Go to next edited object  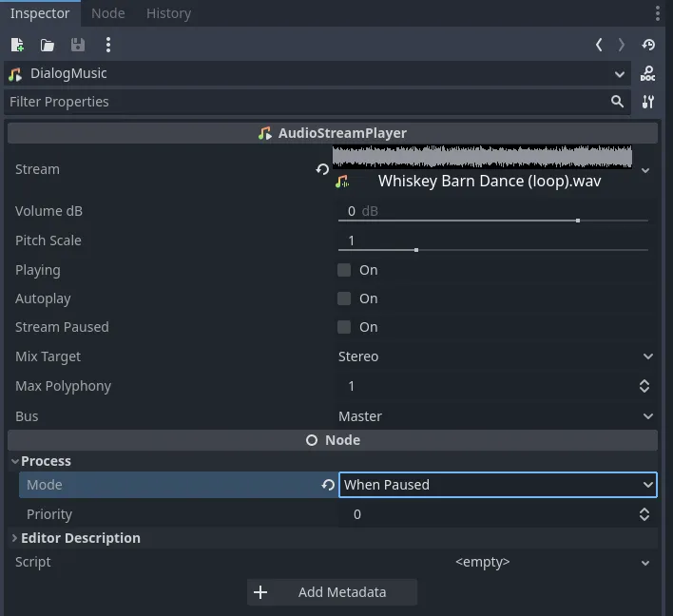621,45
